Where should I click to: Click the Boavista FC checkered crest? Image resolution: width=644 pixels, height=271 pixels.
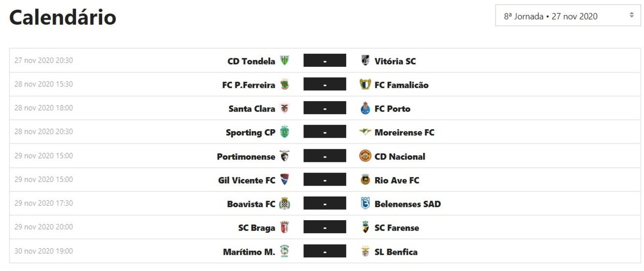[285, 204]
